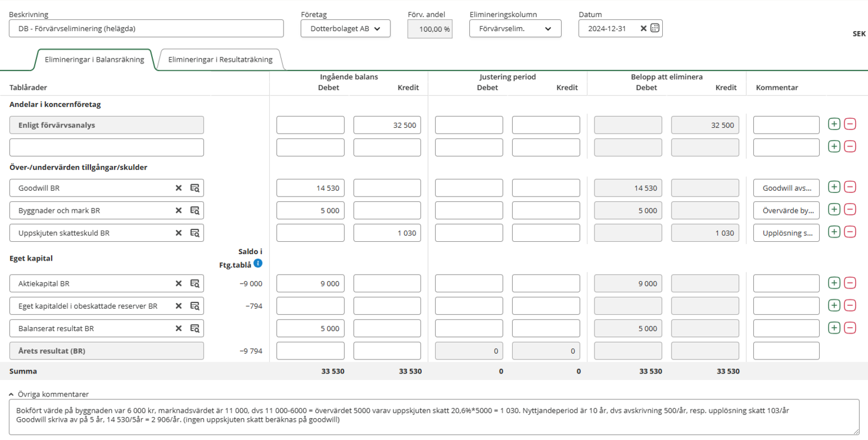Image resolution: width=868 pixels, height=440 pixels.
Task: Open account search for Goodwill BR
Action: [195, 188]
